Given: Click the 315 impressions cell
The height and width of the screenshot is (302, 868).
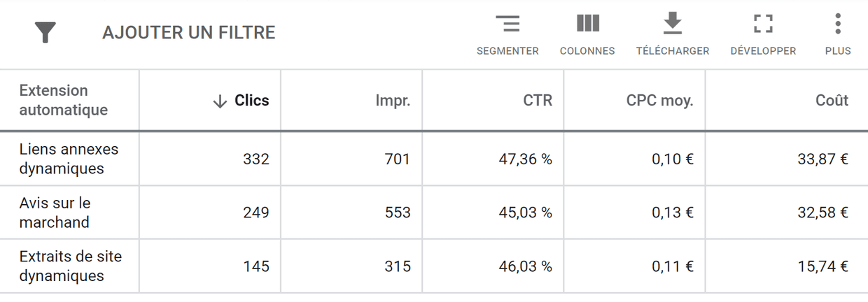Looking at the screenshot, I should pyautogui.click(x=398, y=266).
